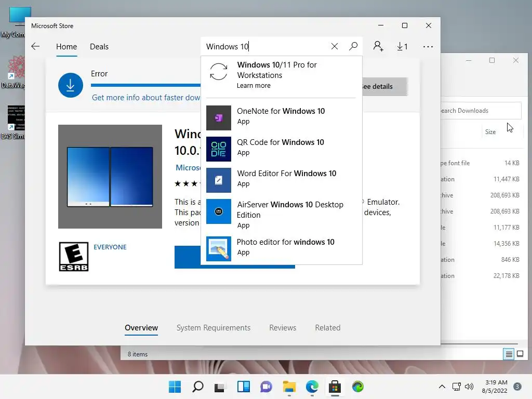
Task: Select the 22,178 KB file row
Action: (482, 276)
